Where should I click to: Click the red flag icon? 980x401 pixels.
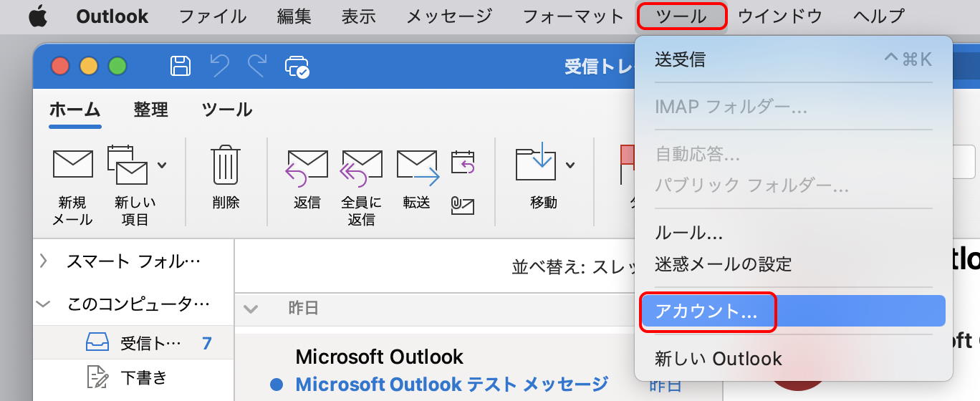click(628, 163)
